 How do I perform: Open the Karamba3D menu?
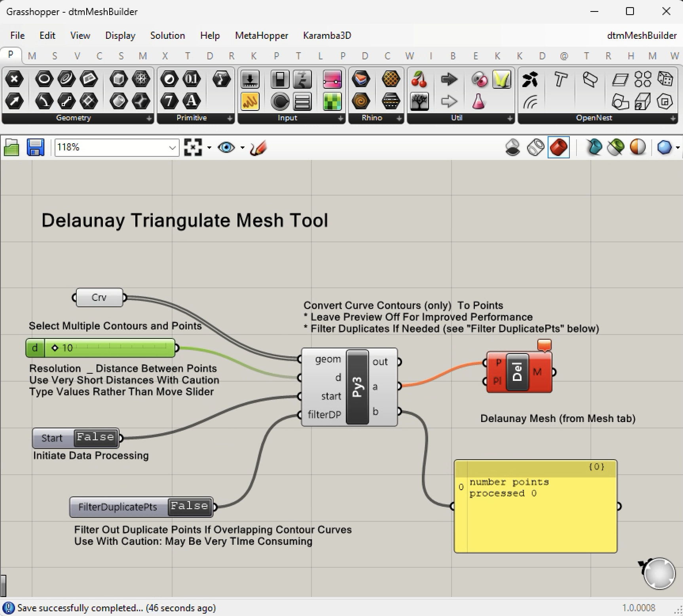pos(327,35)
